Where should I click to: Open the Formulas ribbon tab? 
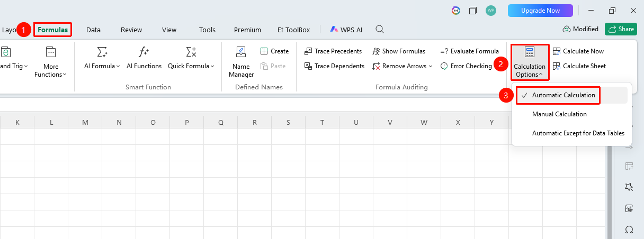(x=52, y=30)
